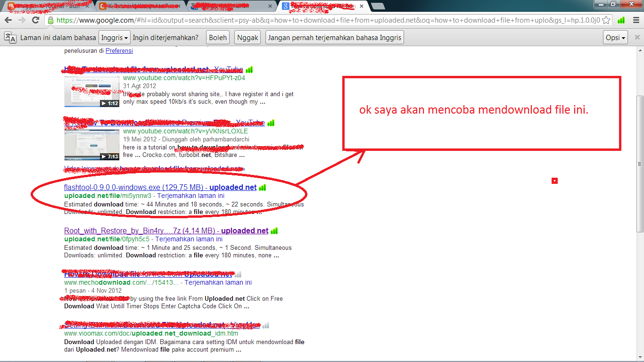Viewport: 644px width, 362px height.
Task: Click inside the address bar
Action: coord(283,21)
